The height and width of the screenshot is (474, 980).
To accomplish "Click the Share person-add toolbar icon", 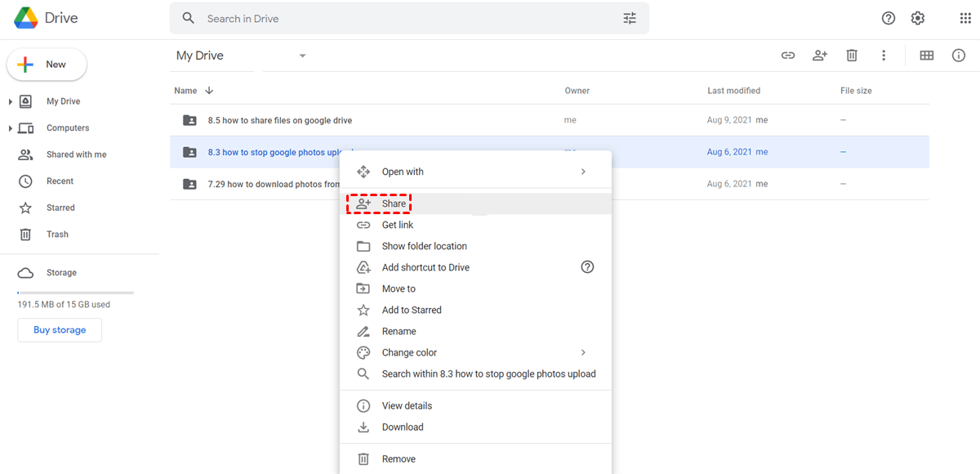I will 820,56.
